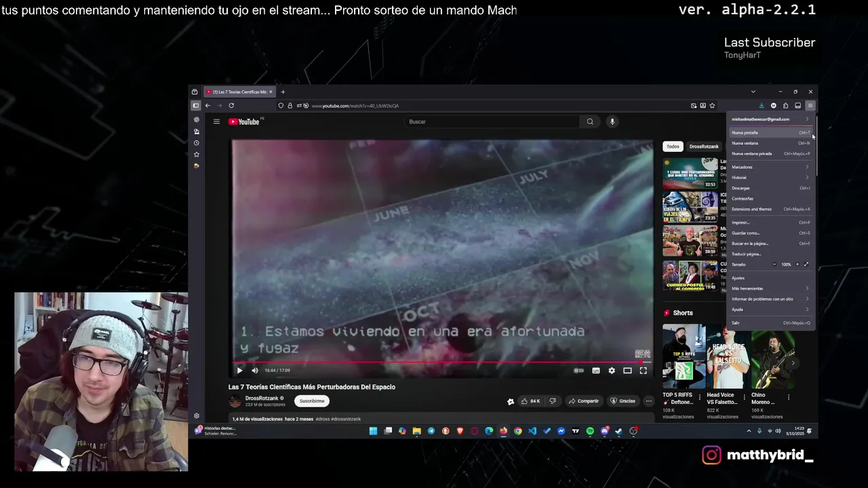
Task: Click the site padlock icon in address bar
Action: pyautogui.click(x=290, y=106)
